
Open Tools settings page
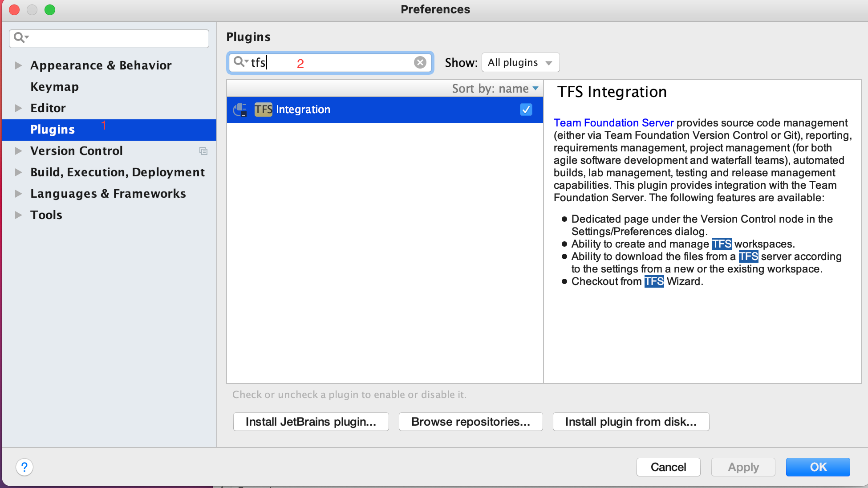pos(46,215)
